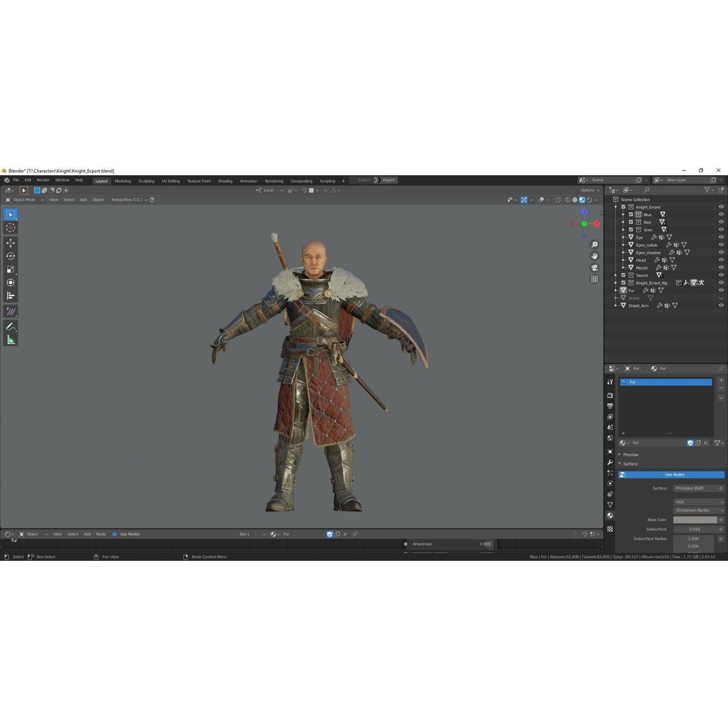Click the blue Use Nodes button in properties

[671, 475]
